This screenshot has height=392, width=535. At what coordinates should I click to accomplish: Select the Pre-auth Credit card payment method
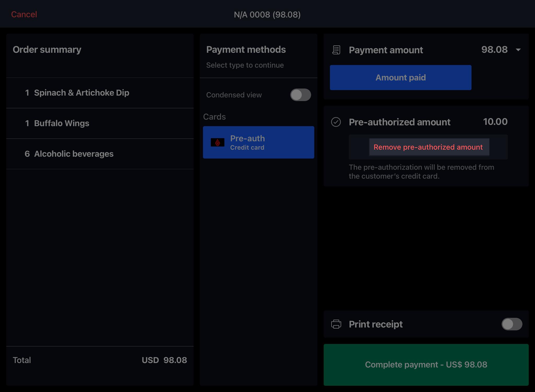(x=259, y=142)
